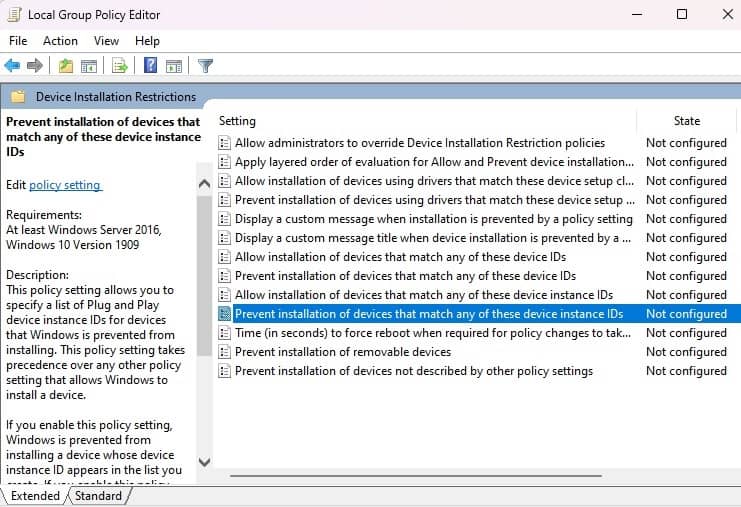Click icon beside Apply layered order of evaluation
The image size is (741, 507).
(224, 162)
